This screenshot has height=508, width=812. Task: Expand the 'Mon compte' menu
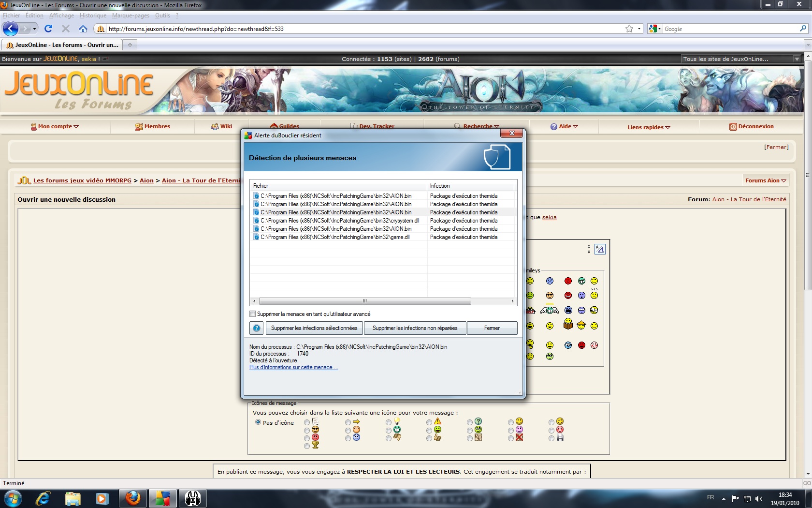(x=55, y=126)
